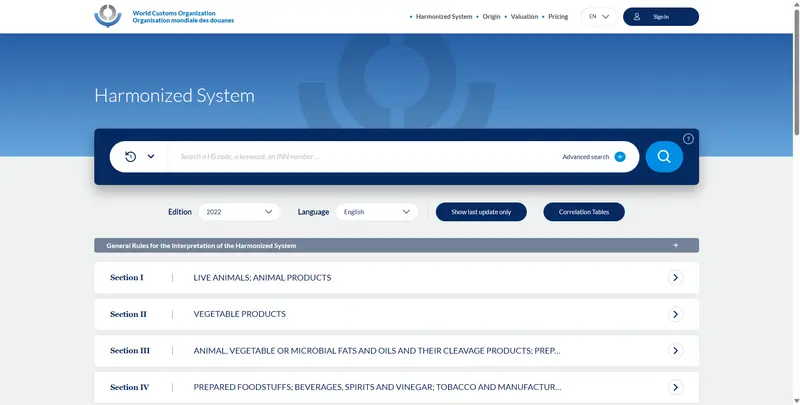800x405 pixels.
Task: Expand Section II chevron button
Action: pos(675,314)
